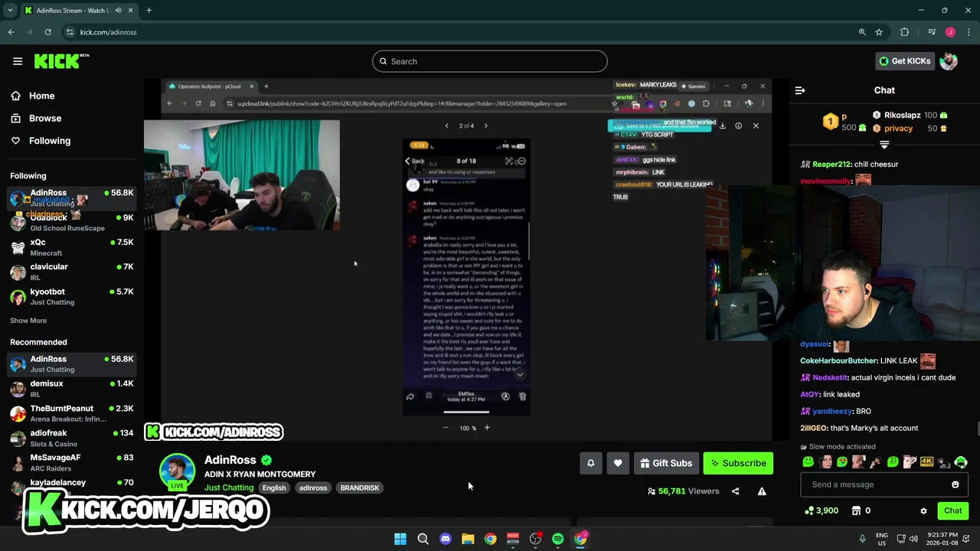Click the Get KICKs button
Image resolution: width=980 pixels, height=551 pixels.
[904, 61]
